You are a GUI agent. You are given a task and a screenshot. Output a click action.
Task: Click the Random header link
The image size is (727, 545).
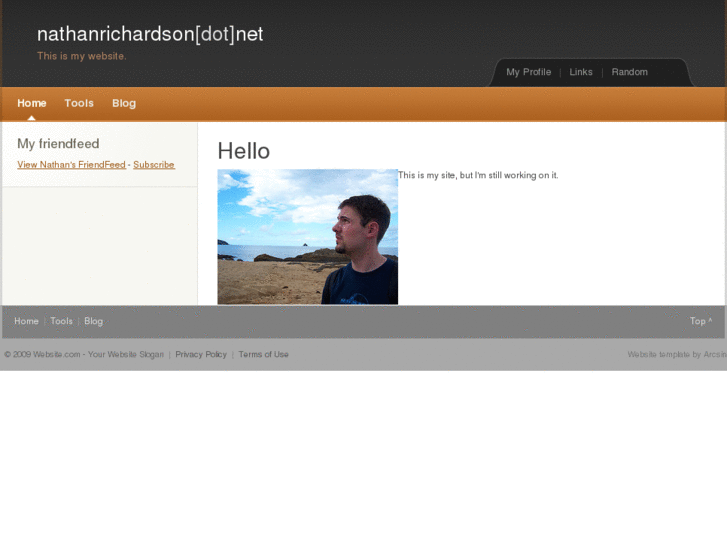pyautogui.click(x=629, y=72)
